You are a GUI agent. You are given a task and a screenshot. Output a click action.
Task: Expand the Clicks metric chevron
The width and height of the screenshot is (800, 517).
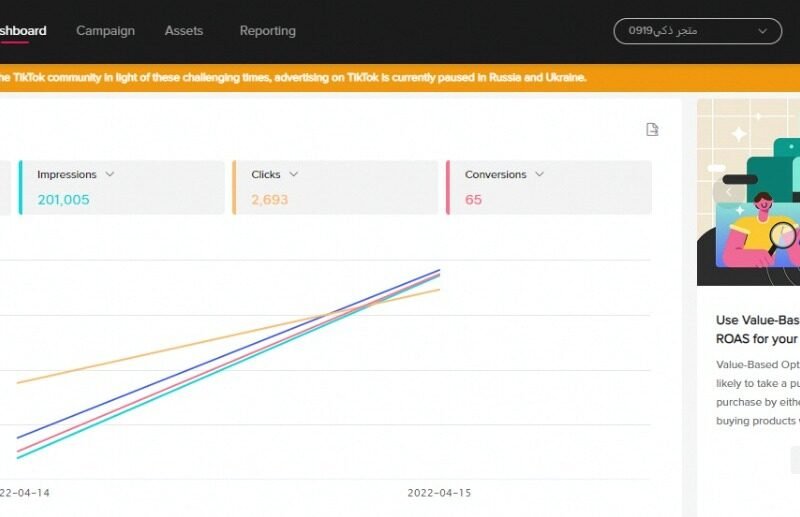click(293, 174)
